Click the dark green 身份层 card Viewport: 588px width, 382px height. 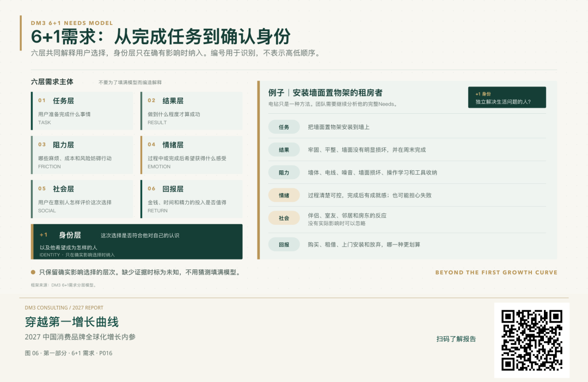coord(137,242)
